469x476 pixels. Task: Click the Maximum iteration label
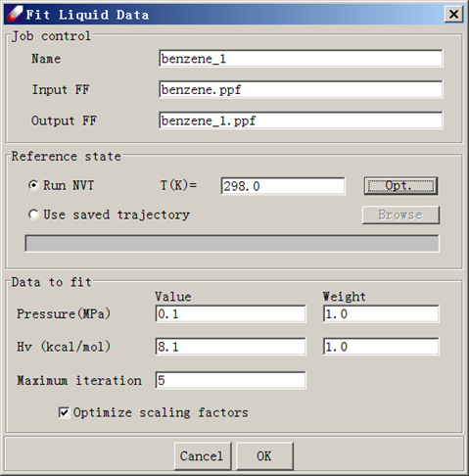point(79,380)
